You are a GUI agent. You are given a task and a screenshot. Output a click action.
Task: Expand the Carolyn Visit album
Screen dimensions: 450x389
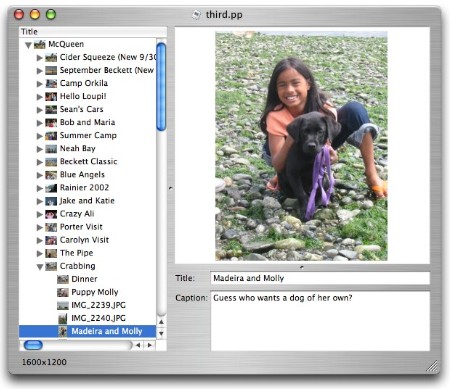coord(39,240)
